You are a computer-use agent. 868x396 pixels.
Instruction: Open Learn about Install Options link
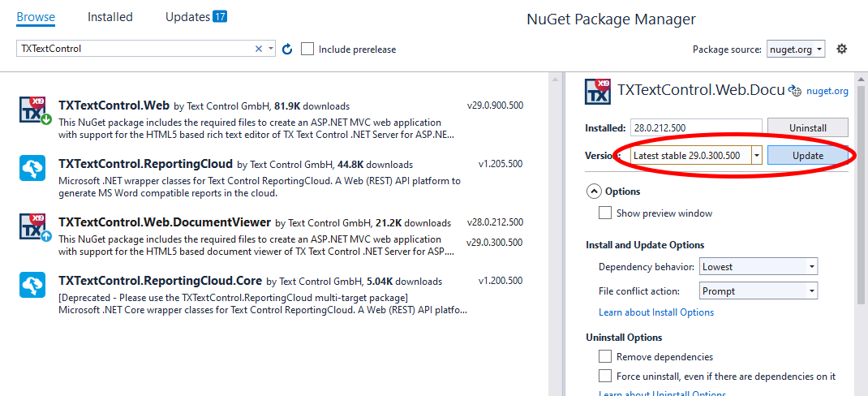point(656,312)
